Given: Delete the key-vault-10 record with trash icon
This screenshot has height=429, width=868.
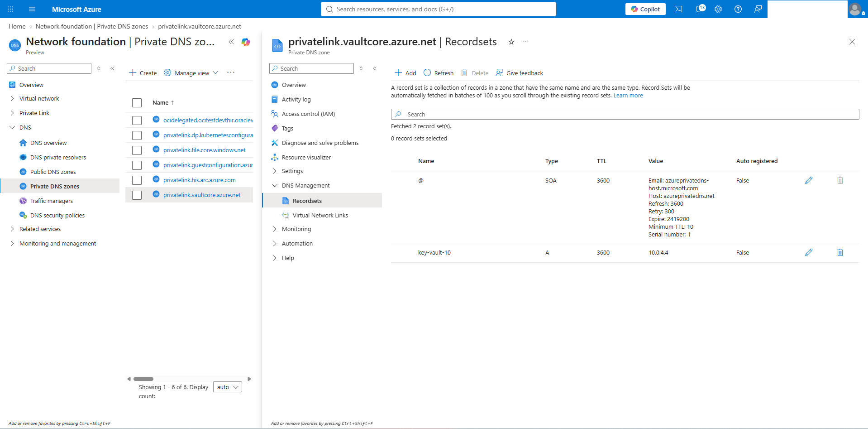Looking at the screenshot, I should (840, 252).
